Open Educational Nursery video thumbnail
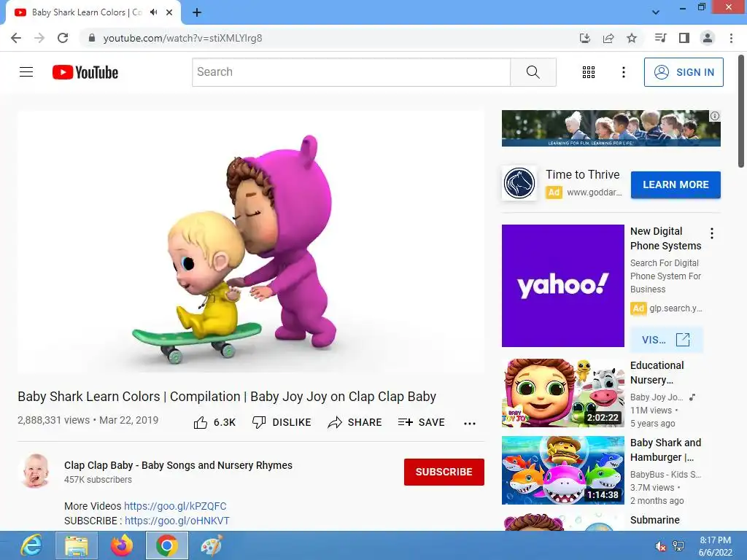 [562, 393]
